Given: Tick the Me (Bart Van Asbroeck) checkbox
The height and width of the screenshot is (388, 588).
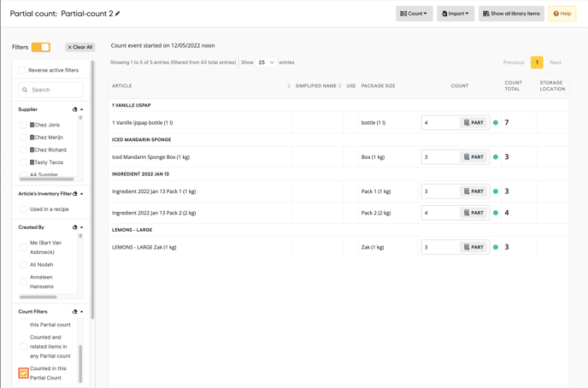Looking at the screenshot, I should pyautogui.click(x=23, y=248).
